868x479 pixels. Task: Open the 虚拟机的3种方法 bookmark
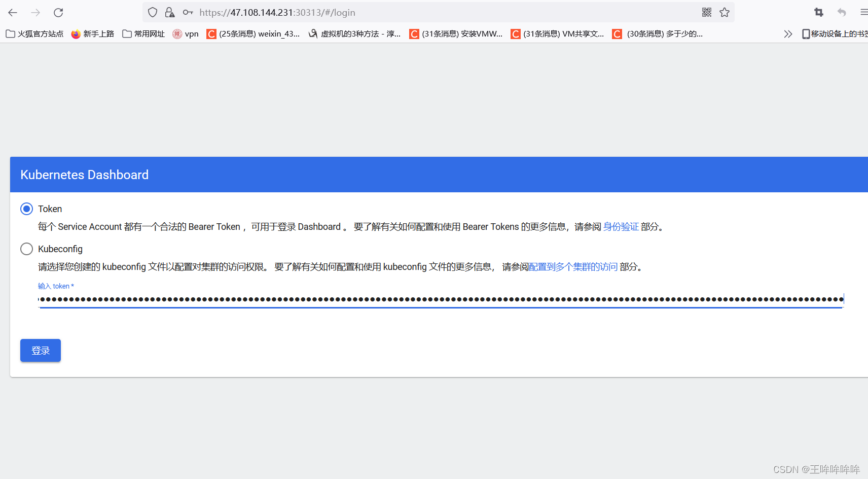pyautogui.click(x=354, y=34)
